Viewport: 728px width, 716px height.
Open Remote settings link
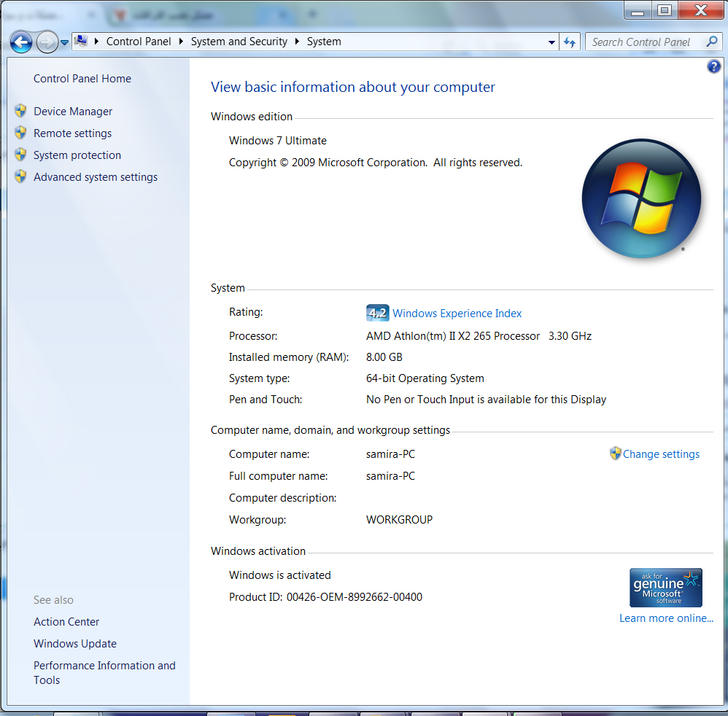[x=72, y=133]
